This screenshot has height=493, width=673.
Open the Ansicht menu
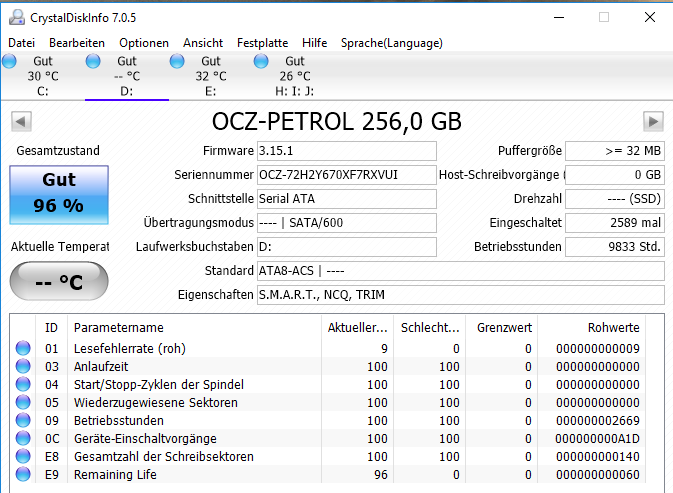tap(203, 43)
